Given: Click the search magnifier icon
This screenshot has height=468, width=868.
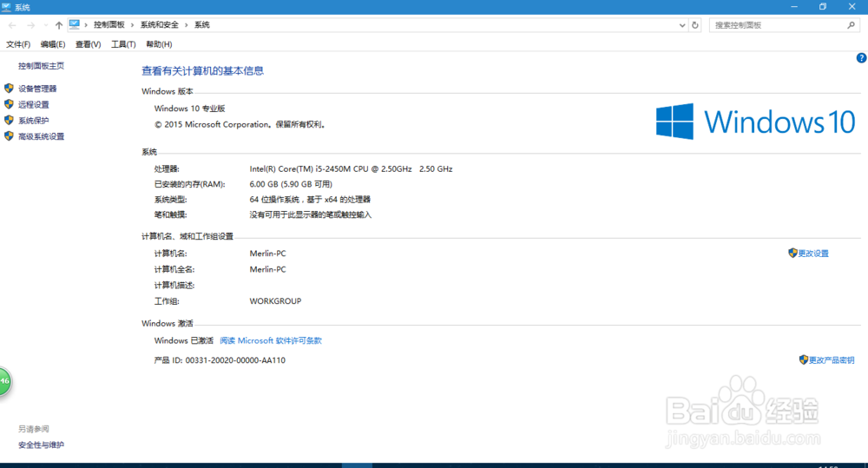Looking at the screenshot, I should [x=851, y=25].
